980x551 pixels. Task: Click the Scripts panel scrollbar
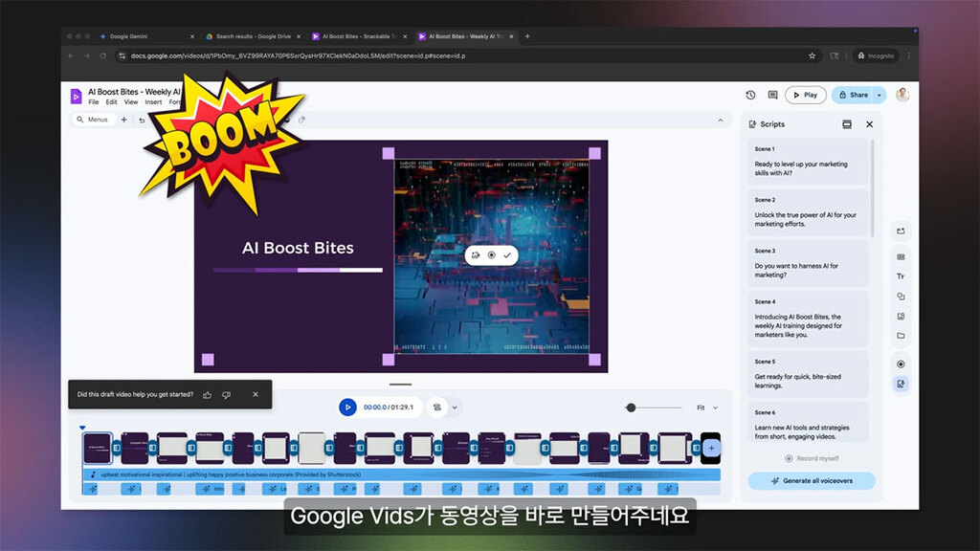tap(873, 187)
